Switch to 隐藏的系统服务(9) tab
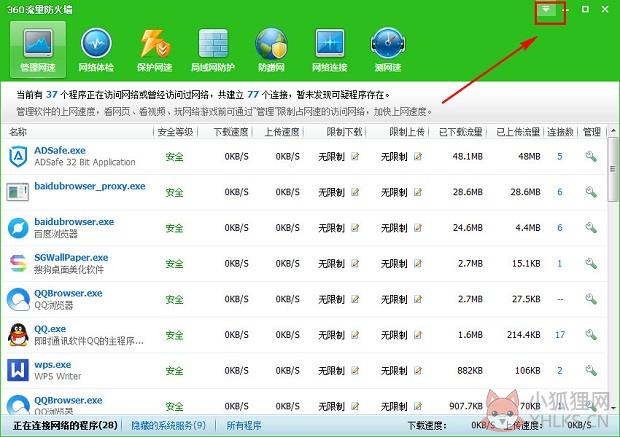 click(x=169, y=426)
